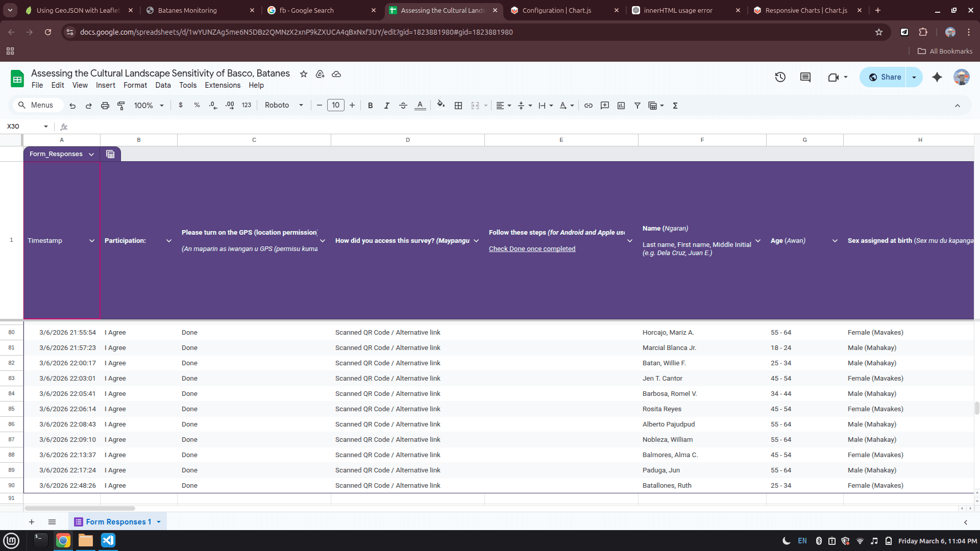Open text rotation dropdown

click(x=567, y=106)
